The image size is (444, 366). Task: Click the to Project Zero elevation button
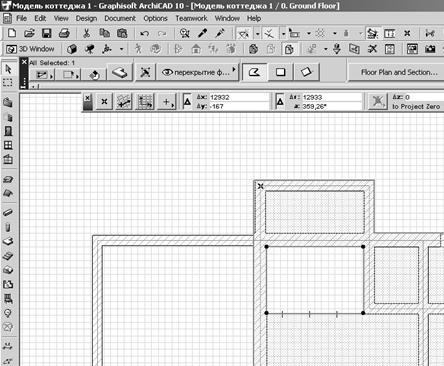(416, 107)
